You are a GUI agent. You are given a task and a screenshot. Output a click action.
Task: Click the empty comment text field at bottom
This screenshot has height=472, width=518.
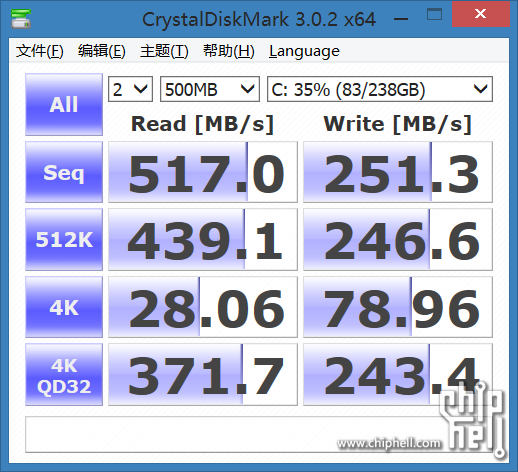[x=259, y=434]
